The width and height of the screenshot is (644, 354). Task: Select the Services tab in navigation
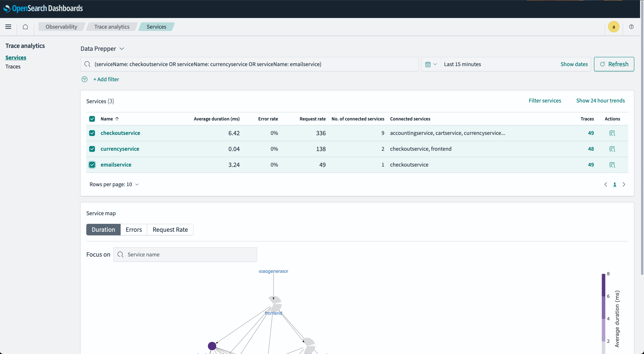pyautogui.click(x=156, y=27)
